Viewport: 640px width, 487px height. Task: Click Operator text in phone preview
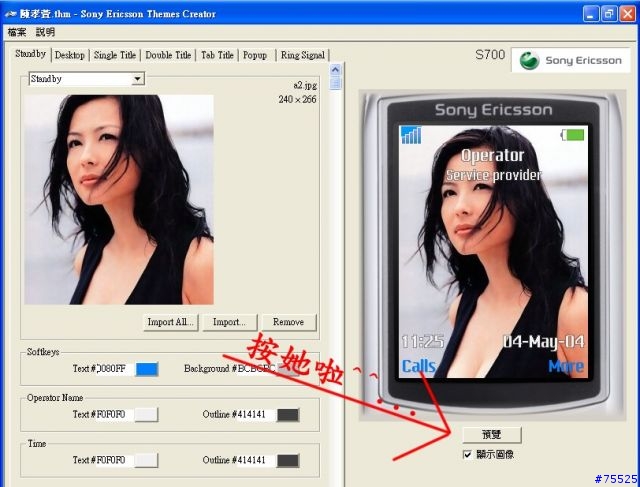coord(493,155)
